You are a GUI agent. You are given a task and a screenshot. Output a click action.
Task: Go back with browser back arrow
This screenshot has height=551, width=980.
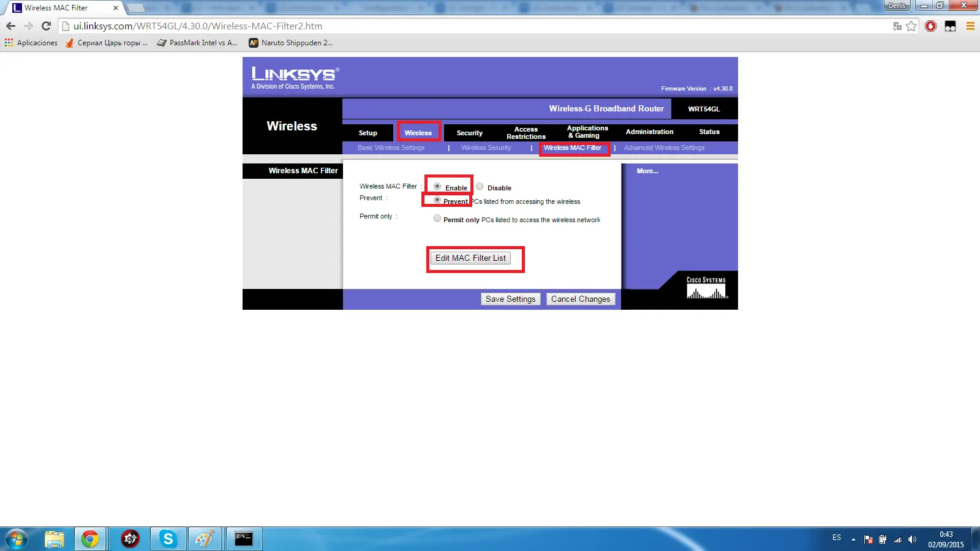click(10, 26)
